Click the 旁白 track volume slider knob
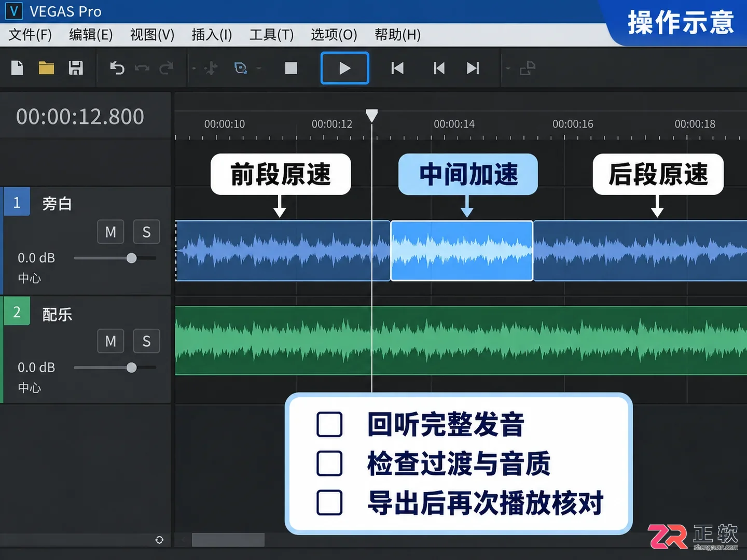 click(x=131, y=258)
